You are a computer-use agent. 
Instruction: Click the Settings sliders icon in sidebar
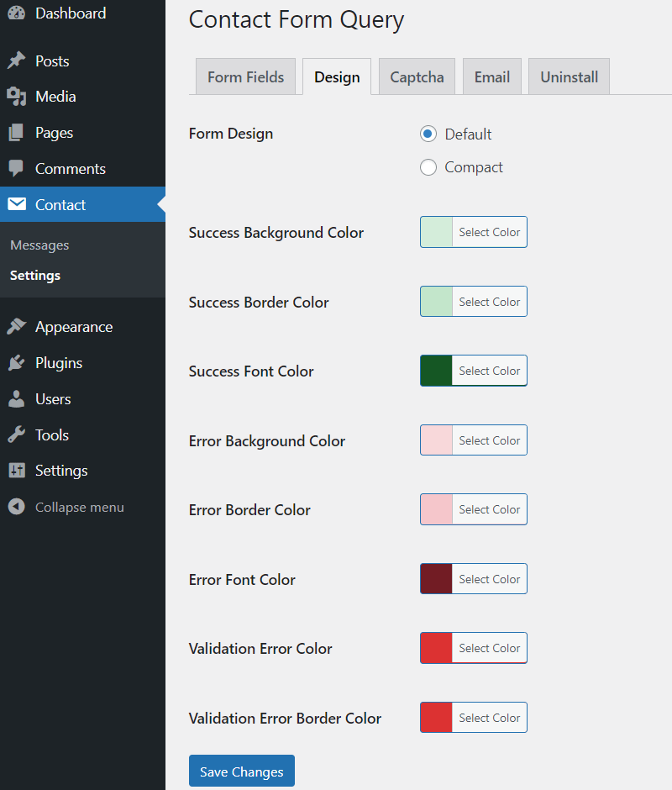point(16,470)
